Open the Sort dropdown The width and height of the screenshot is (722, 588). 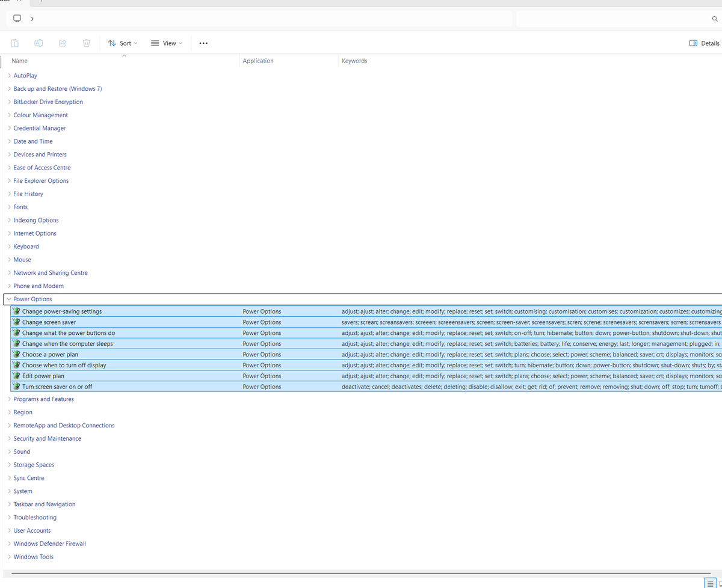[122, 43]
